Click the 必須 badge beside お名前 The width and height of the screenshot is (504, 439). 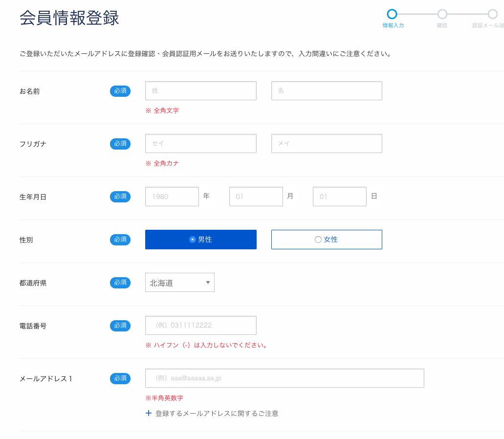[120, 91]
